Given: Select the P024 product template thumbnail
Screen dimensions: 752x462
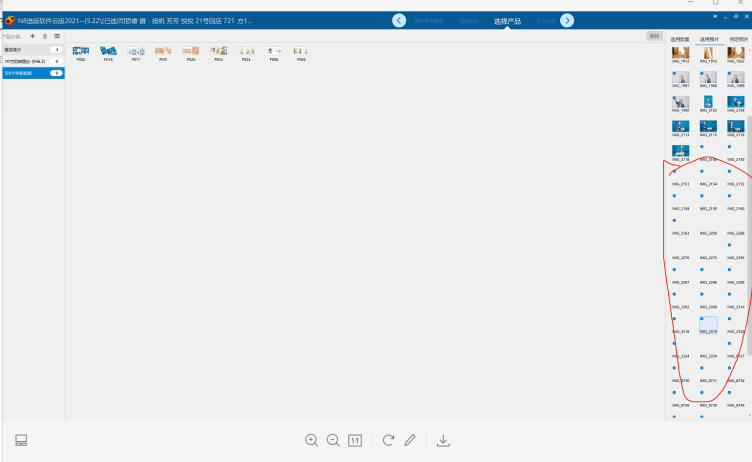Looking at the screenshot, I should (x=246, y=53).
